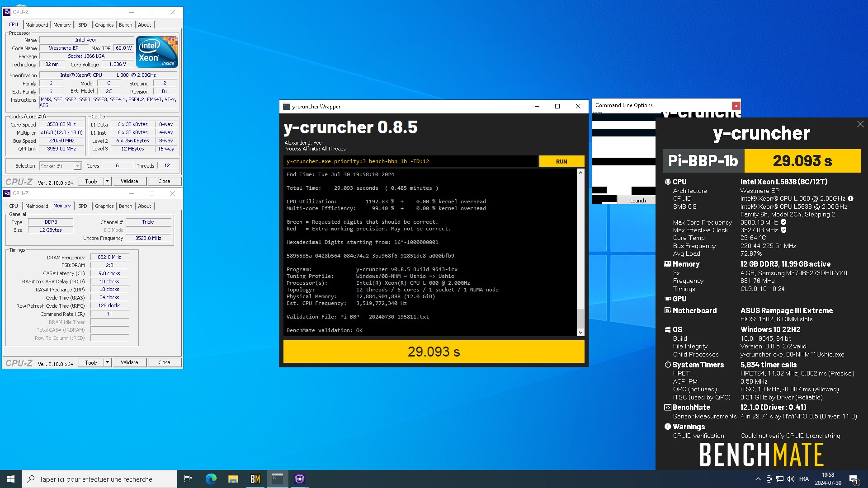Screen dimensions: 868x488
Task: Open SPD tab in top CPU-Z
Action: click(83, 25)
